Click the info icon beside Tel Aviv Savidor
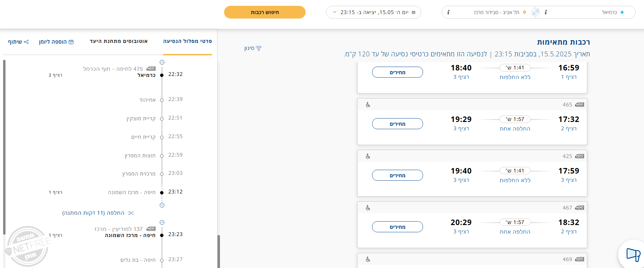Screen dimensions: 644x268 (448, 12)
